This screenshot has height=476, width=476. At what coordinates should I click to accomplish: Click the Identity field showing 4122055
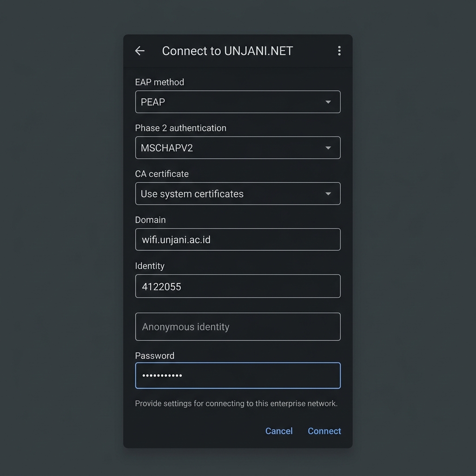238,286
